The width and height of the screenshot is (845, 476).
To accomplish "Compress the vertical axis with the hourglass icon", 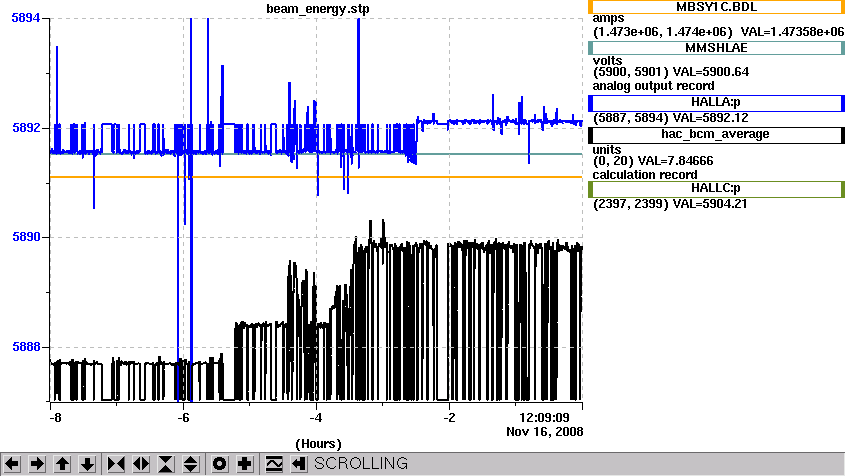I will point(166,464).
